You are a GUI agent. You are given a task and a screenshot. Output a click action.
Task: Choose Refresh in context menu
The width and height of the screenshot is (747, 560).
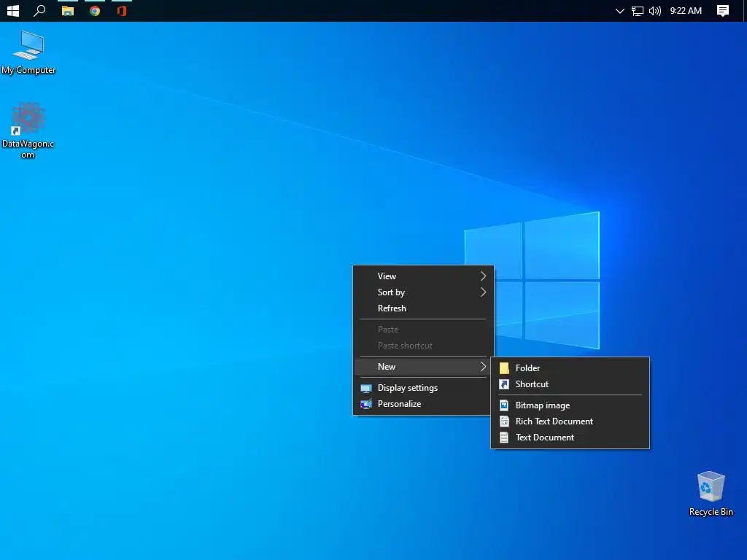pyautogui.click(x=423, y=308)
